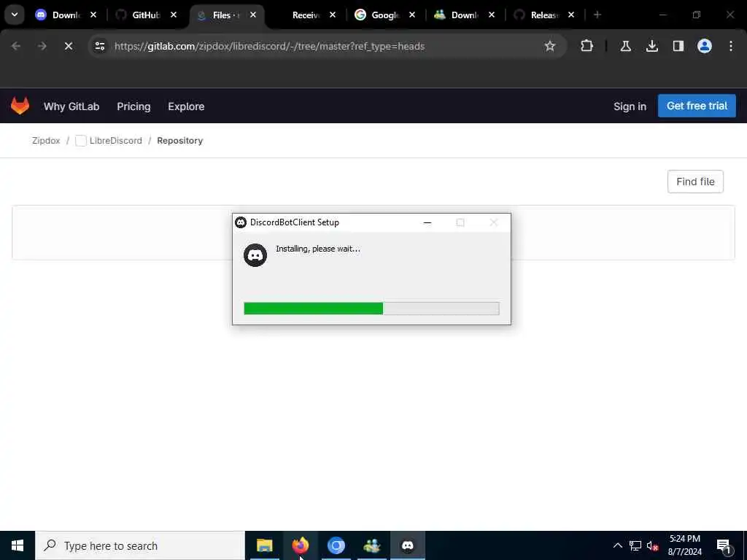Open the network status tray icon
The width and height of the screenshot is (747, 560).
[635, 545]
